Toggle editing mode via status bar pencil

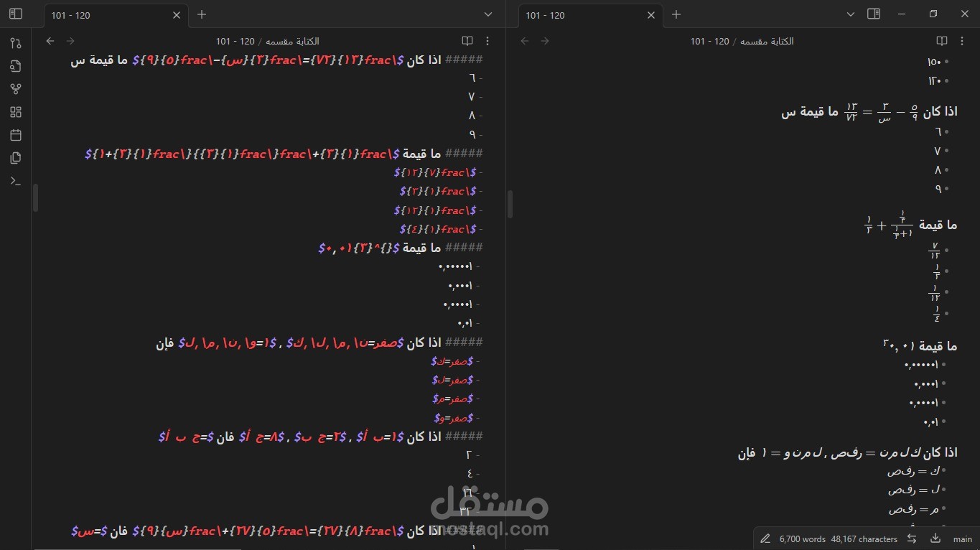tap(765, 539)
